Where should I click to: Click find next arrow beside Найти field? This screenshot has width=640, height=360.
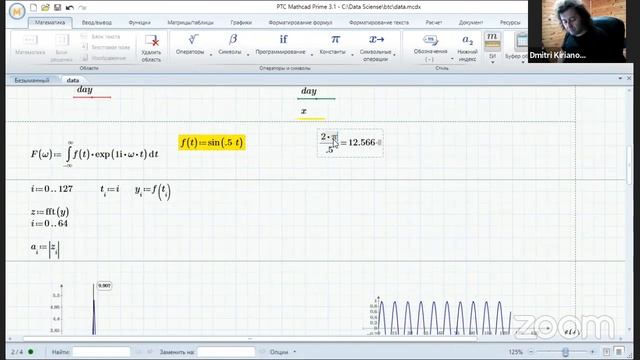[x=149, y=351]
